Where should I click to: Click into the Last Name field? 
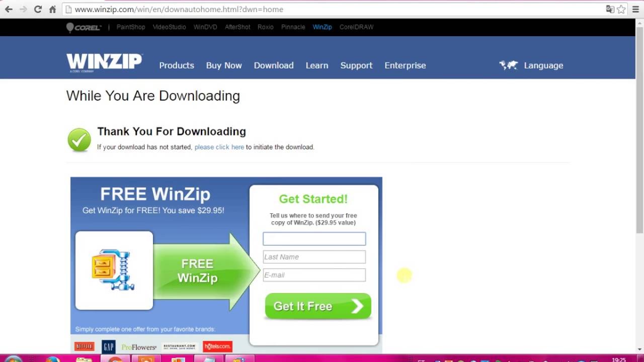tap(314, 257)
